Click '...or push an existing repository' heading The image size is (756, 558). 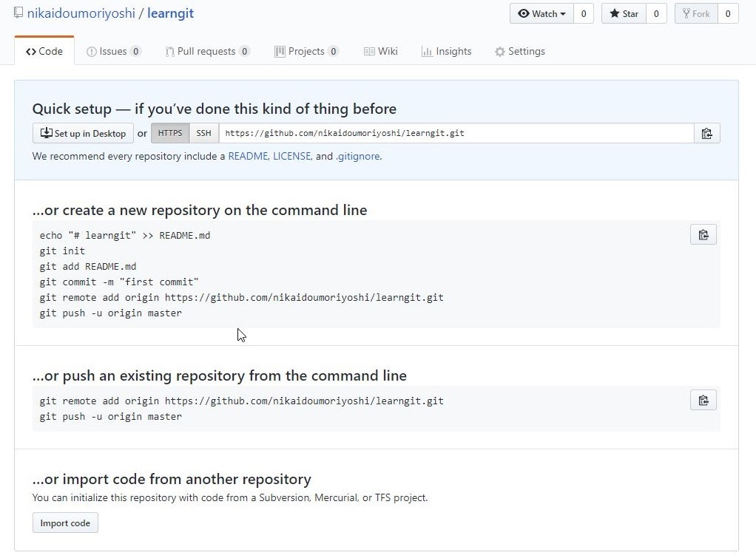point(220,375)
